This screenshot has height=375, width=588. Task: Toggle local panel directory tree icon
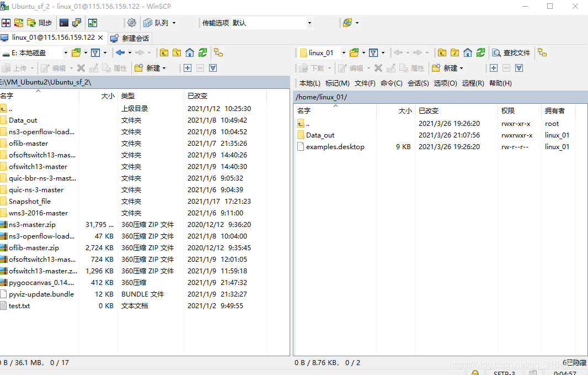(218, 53)
